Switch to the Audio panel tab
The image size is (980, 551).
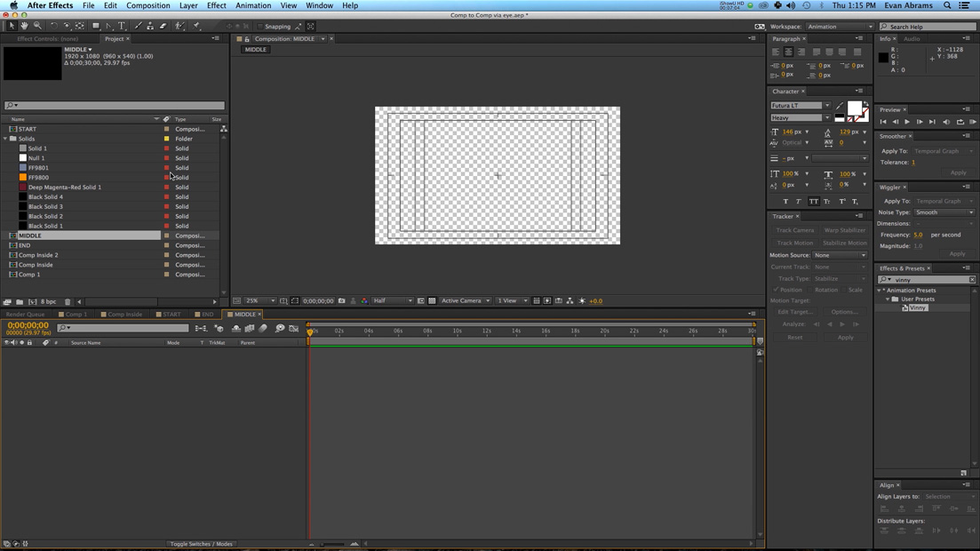point(912,39)
